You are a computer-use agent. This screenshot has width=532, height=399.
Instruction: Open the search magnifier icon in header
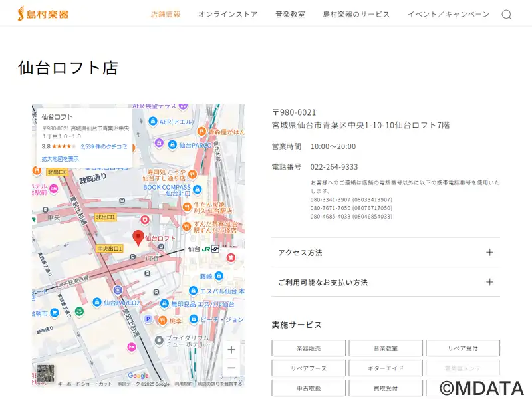pyautogui.click(x=507, y=15)
